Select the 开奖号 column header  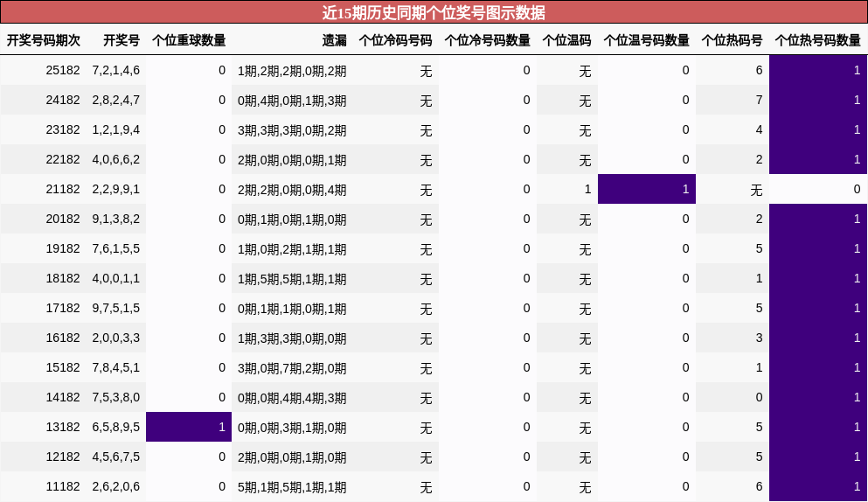(122, 40)
